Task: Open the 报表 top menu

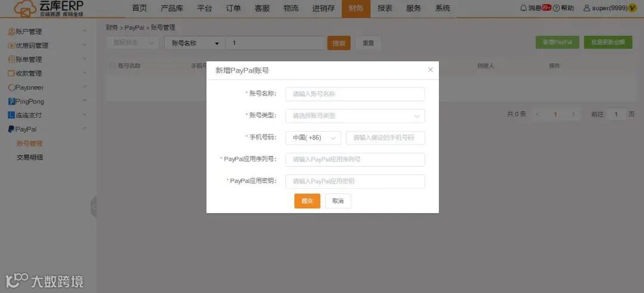Action: click(385, 8)
